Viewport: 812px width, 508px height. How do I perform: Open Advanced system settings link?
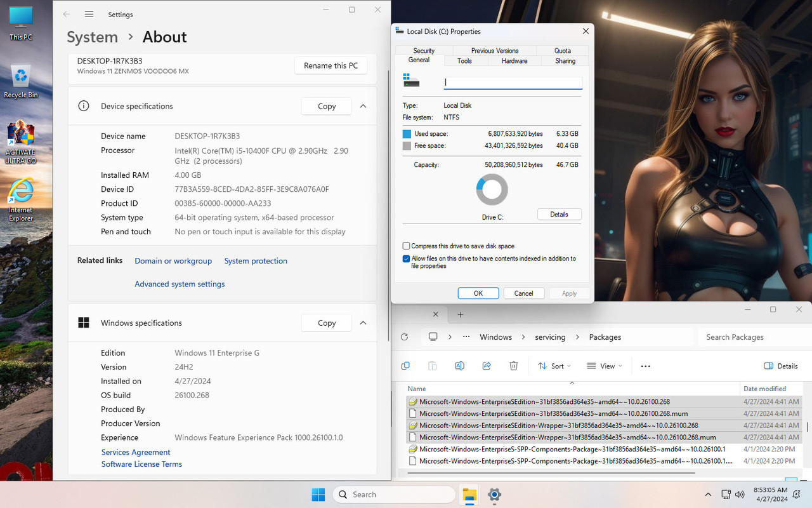pyautogui.click(x=180, y=284)
